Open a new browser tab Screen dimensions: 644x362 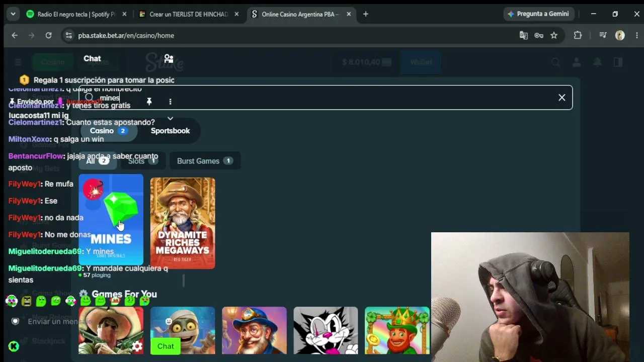(x=366, y=14)
